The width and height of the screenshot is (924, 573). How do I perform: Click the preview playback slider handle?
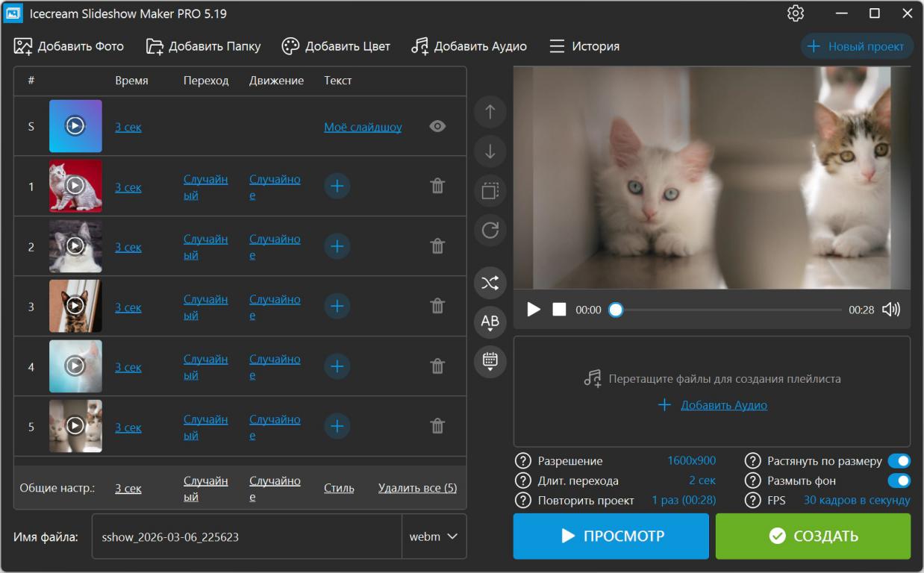(x=616, y=310)
